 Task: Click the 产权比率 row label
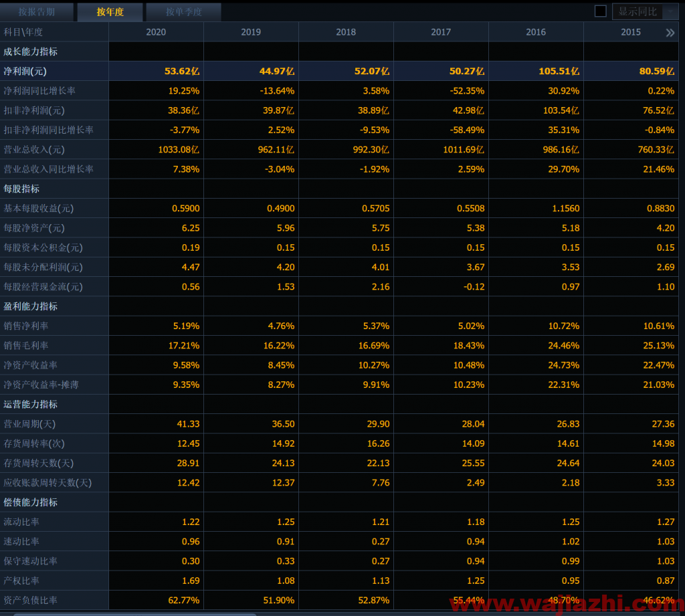[21, 581]
